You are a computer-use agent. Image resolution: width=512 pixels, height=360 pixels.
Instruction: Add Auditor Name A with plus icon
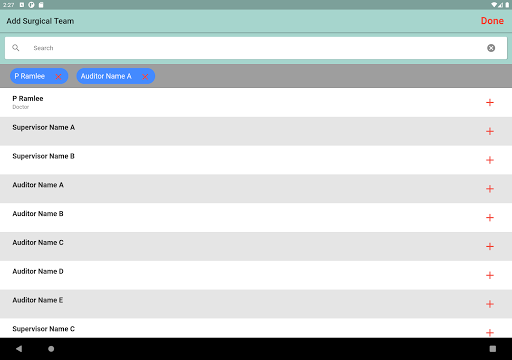coord(490,189)
